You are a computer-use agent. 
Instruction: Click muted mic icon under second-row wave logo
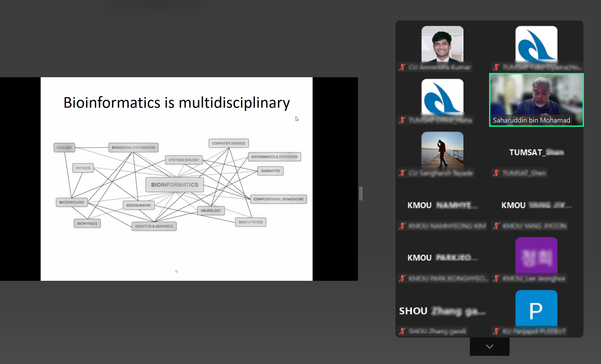coord(402,120)
